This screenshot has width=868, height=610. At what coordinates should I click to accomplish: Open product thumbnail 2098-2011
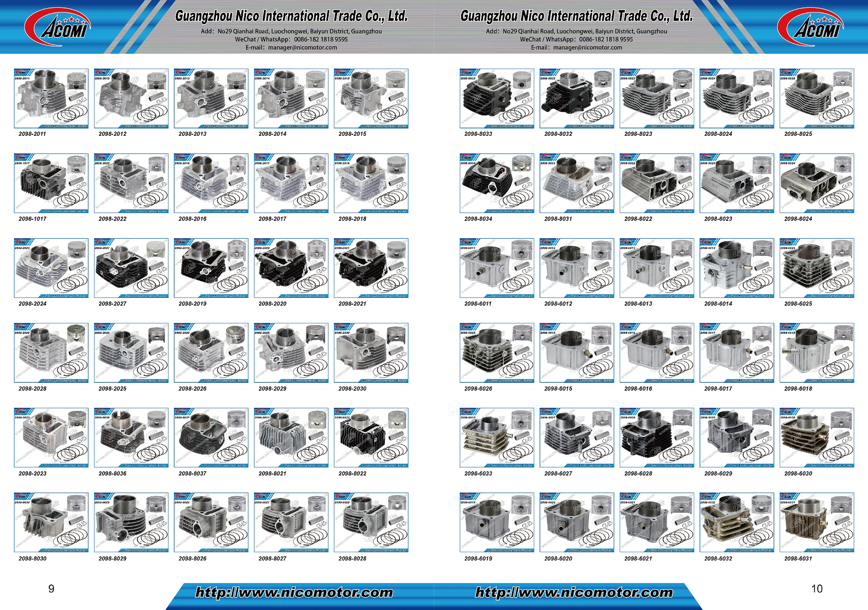click(x=51, y=98)
